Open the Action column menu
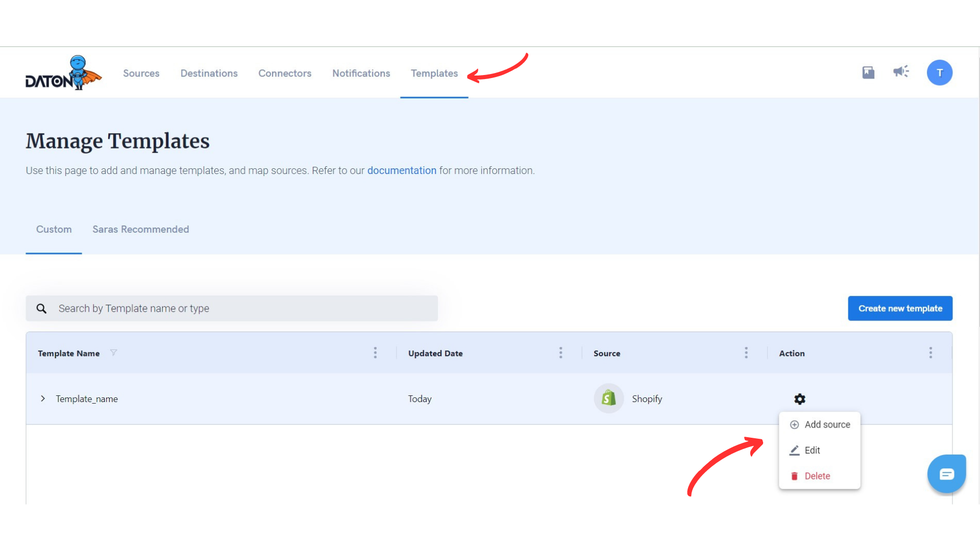Viewport: 980px width, 551px height. tap(930, 353)
